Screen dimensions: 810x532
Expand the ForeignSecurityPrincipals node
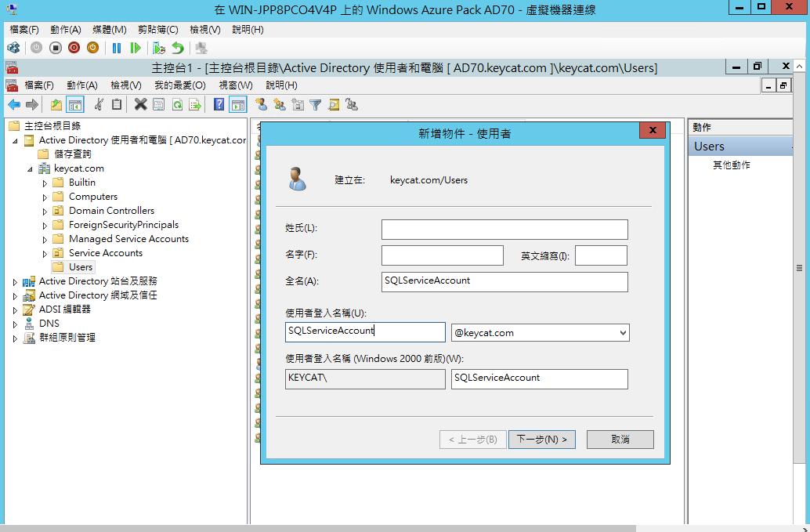coord(45,225)
